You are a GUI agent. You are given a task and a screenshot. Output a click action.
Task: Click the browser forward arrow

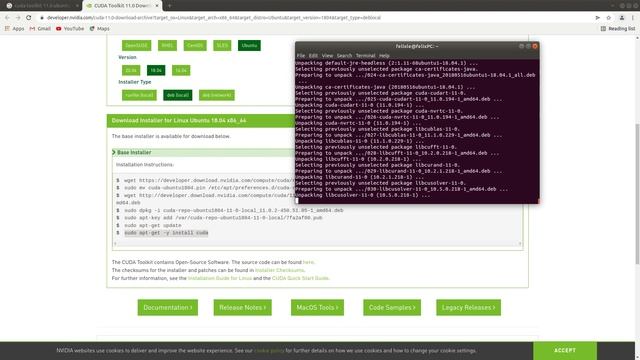coord(18,18)
